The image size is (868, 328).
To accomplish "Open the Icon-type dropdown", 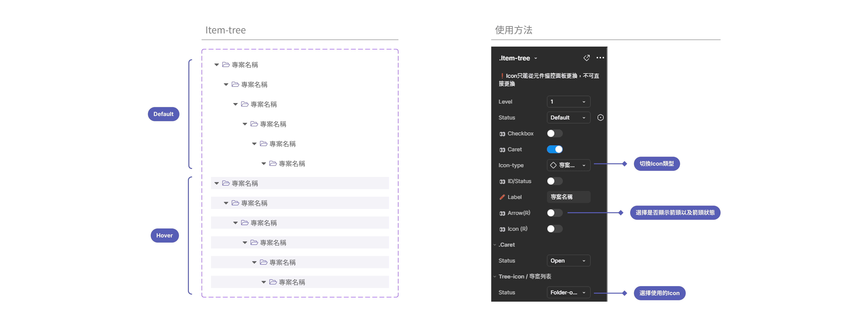I will 568,165.
